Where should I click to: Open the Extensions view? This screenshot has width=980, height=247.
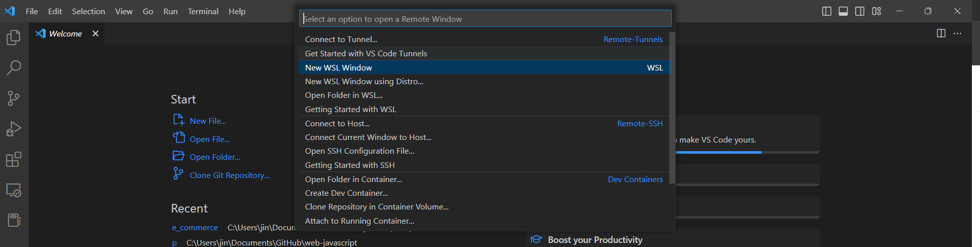[x=14, y=159]
